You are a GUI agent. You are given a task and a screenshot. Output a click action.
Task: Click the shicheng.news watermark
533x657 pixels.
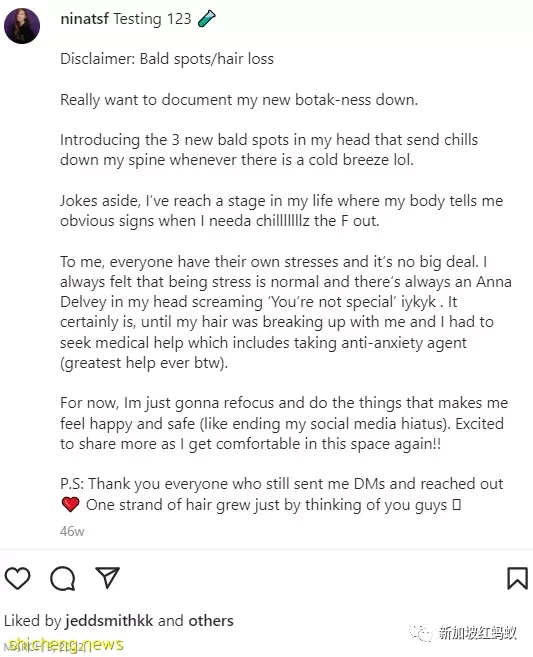65,644
